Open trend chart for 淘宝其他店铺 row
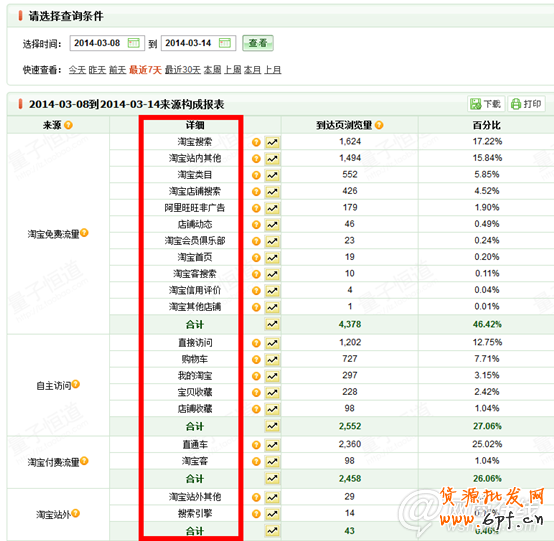This screenshot has height=541, width=554. (x=272, y=307)
